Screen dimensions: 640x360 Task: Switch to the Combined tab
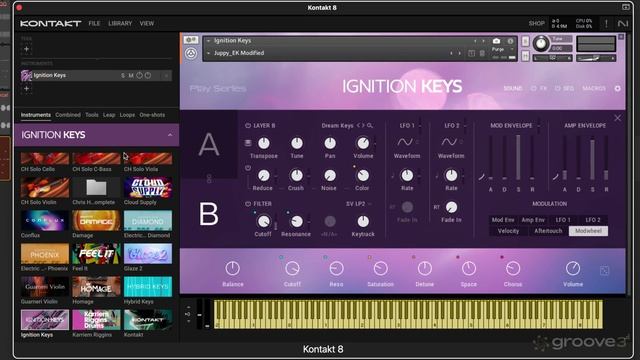[68, 115]
